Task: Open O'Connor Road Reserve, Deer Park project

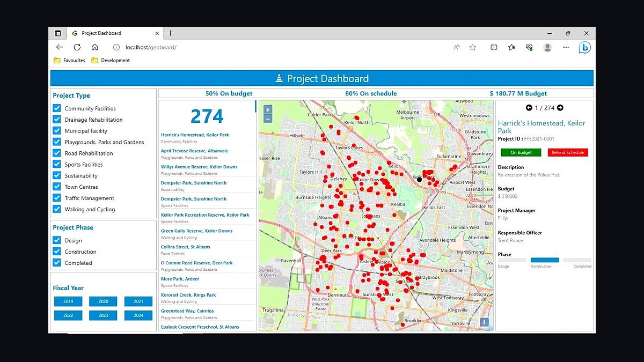Action: [x=196, y=263]
